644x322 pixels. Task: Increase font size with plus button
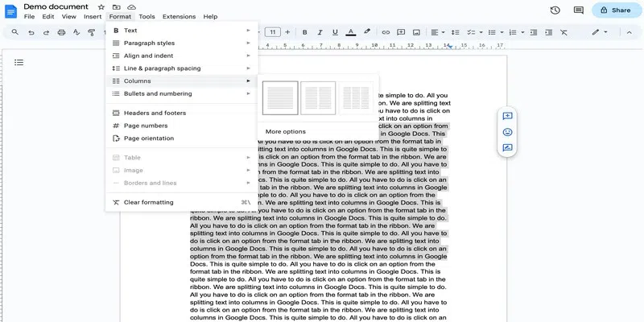[287, 32]
